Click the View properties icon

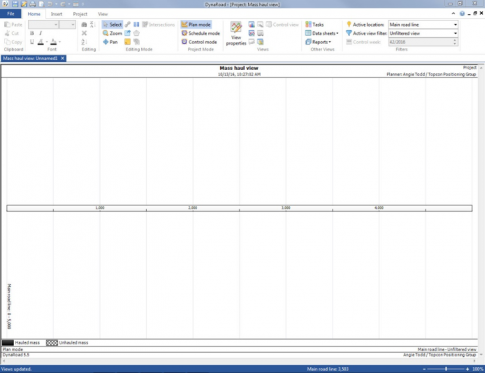[236, 33]
